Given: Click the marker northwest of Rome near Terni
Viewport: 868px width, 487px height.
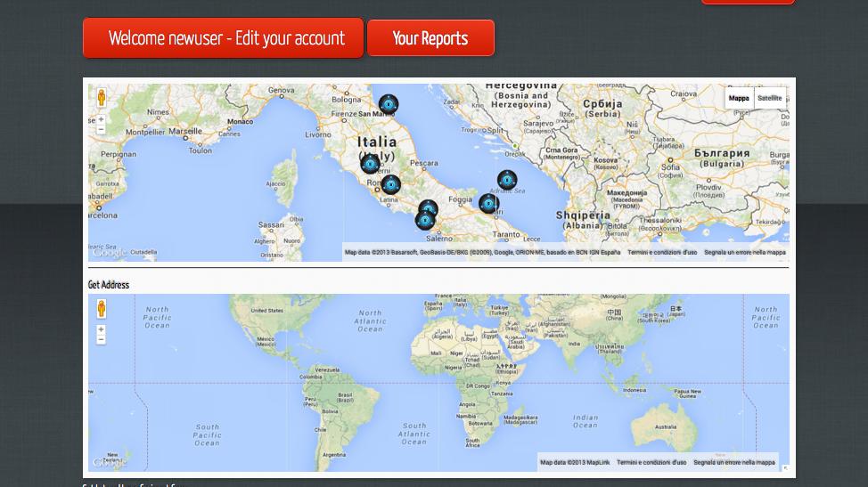Looking at the screenshot, I should tap(371, 164).
